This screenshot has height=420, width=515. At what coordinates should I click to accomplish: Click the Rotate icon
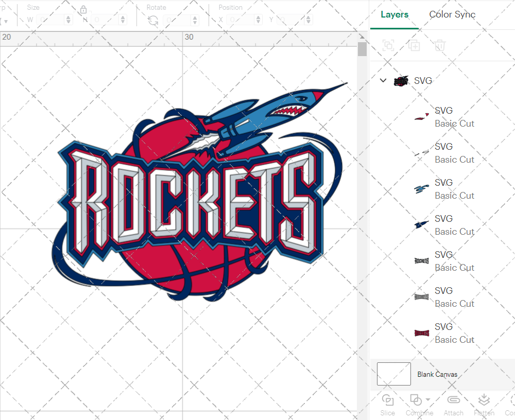[153, 21]
